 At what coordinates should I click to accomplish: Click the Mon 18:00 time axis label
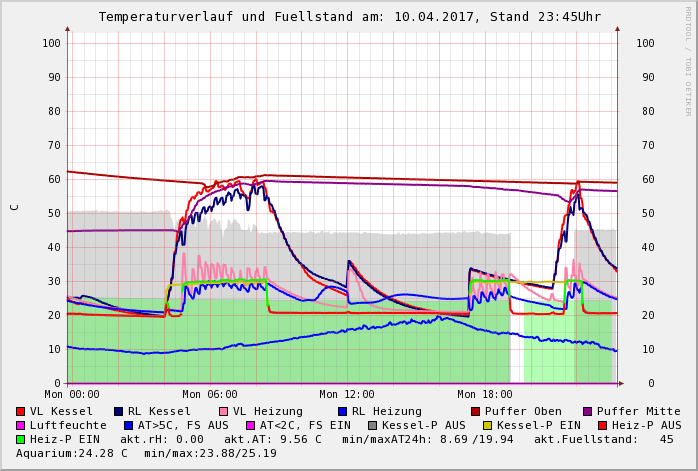484,395
